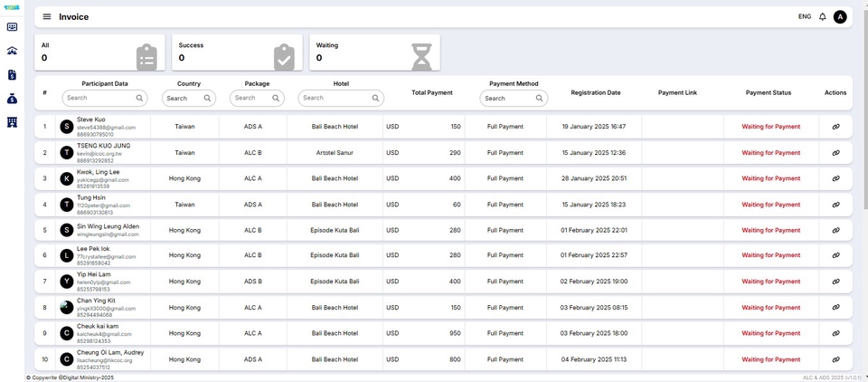Viewport: 868px width, 382px height.
Task: Open the user avatar menu
Action: coord(840,16)
